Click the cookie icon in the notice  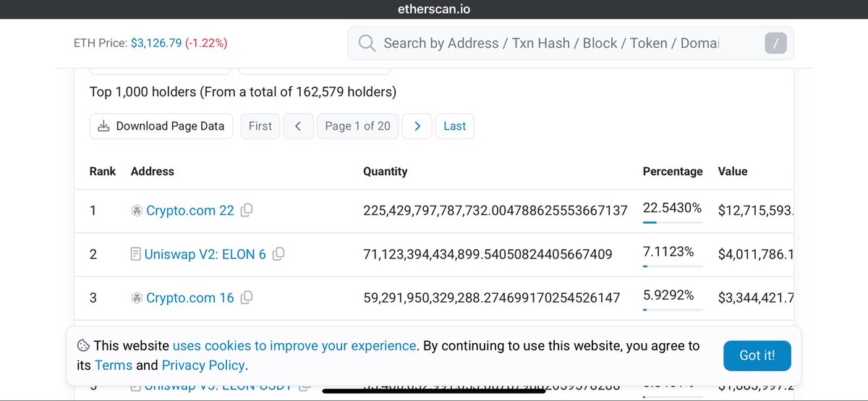83,346
